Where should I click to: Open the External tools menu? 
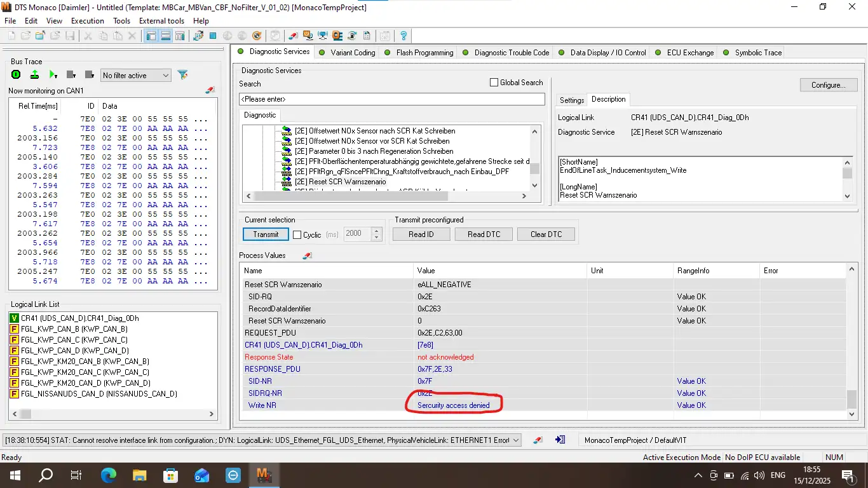pos(162,21)
